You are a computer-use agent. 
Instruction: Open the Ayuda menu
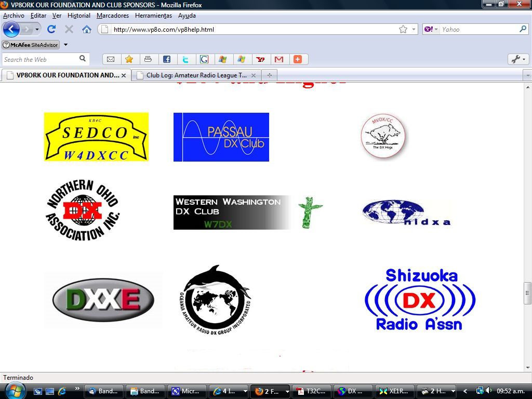[187, 16]
